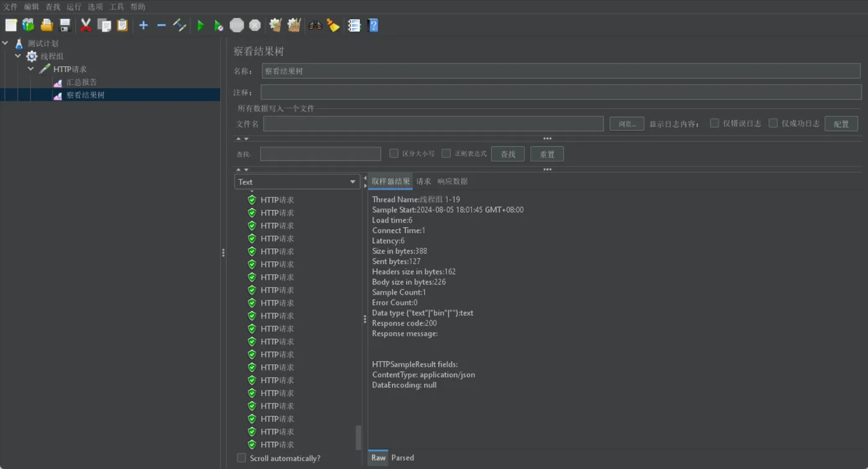Viewport: 868px width, 469px height.
Task: Open the 运行 menu
Action: (x=74, y=7)
